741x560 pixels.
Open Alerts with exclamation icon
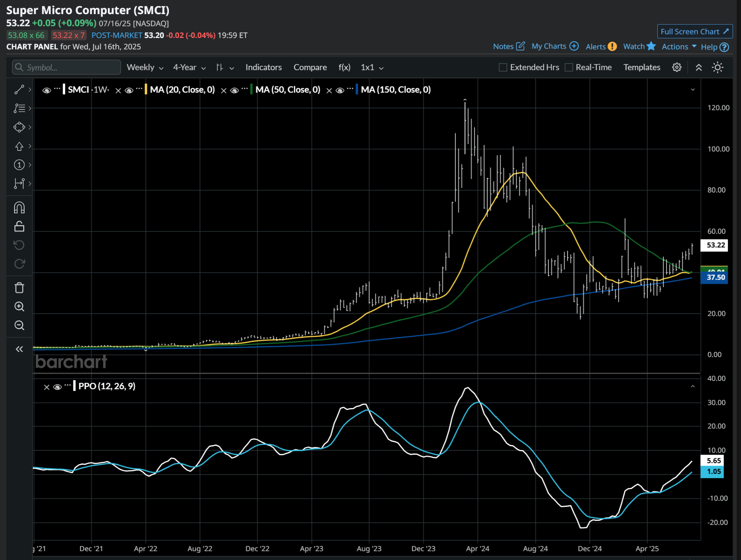click(x=612, y=47)
